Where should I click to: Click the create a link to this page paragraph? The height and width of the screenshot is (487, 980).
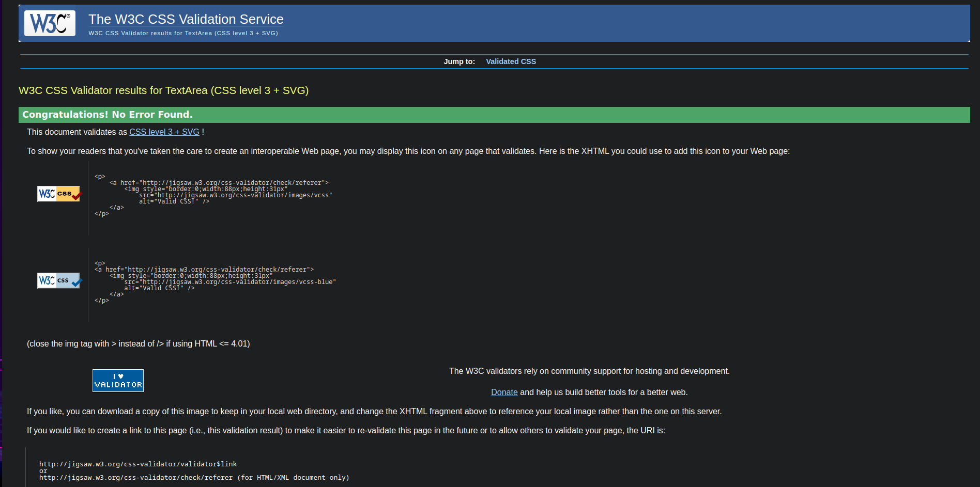click(x=346, y=431)
